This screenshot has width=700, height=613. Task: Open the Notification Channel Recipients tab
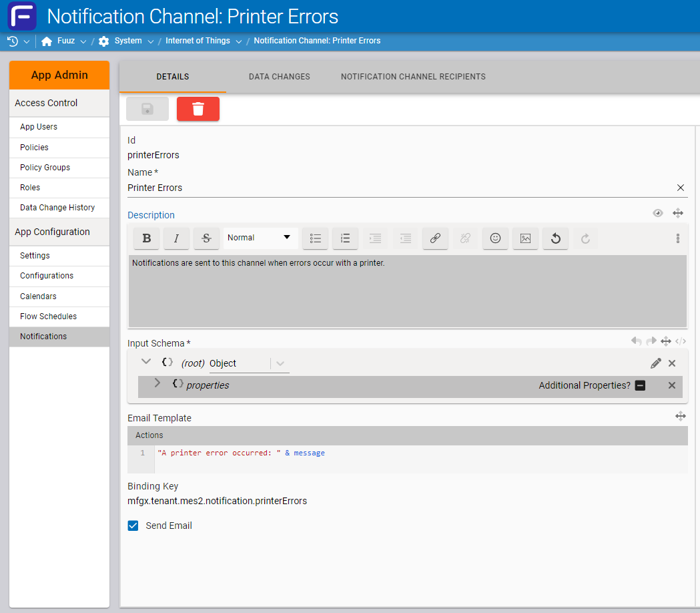tap(413, 77)
